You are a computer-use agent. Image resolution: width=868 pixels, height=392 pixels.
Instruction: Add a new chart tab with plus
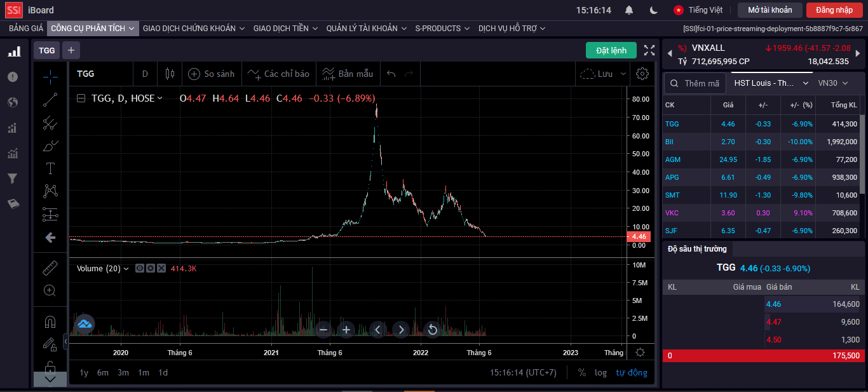(x=71, y=50)
